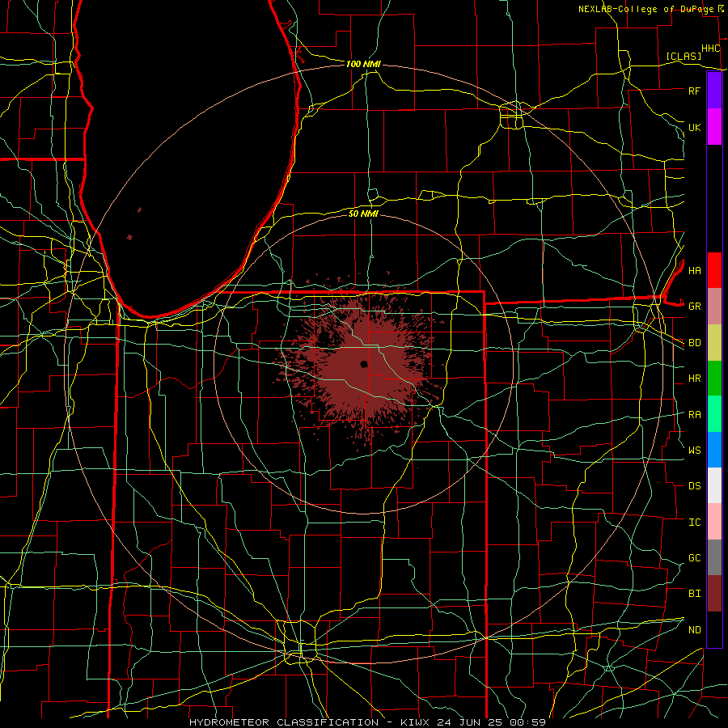Click the HR legend label
Screen dimensions: 728x728
click(694, 379)
